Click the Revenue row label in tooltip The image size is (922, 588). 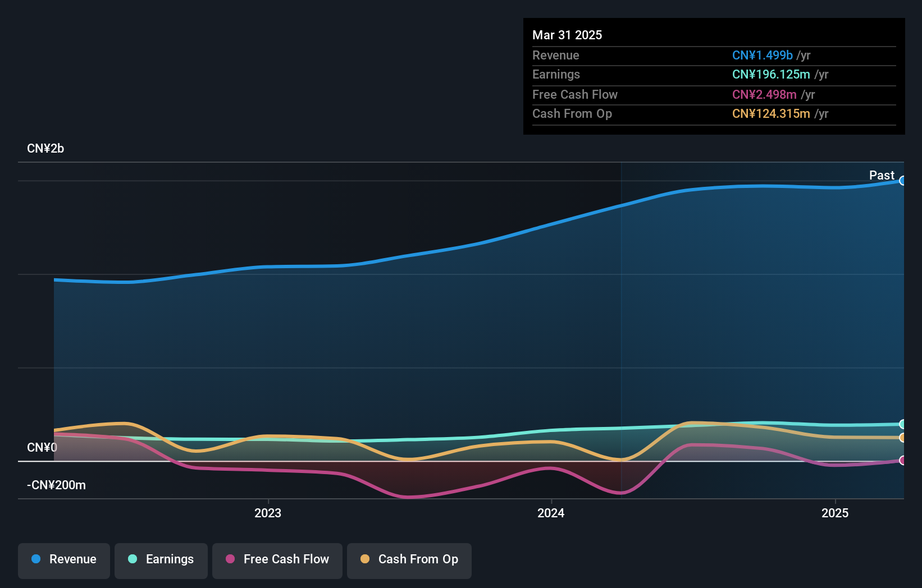556,55
